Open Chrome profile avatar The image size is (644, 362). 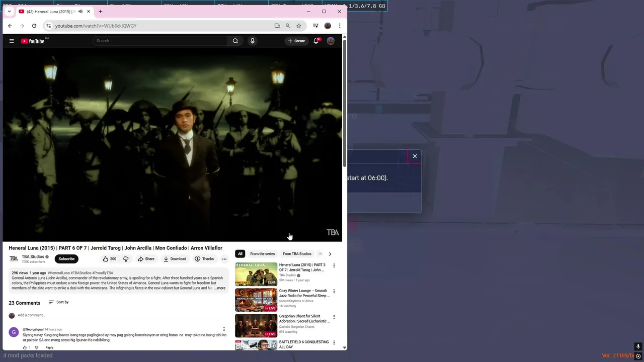pos(328,26)
